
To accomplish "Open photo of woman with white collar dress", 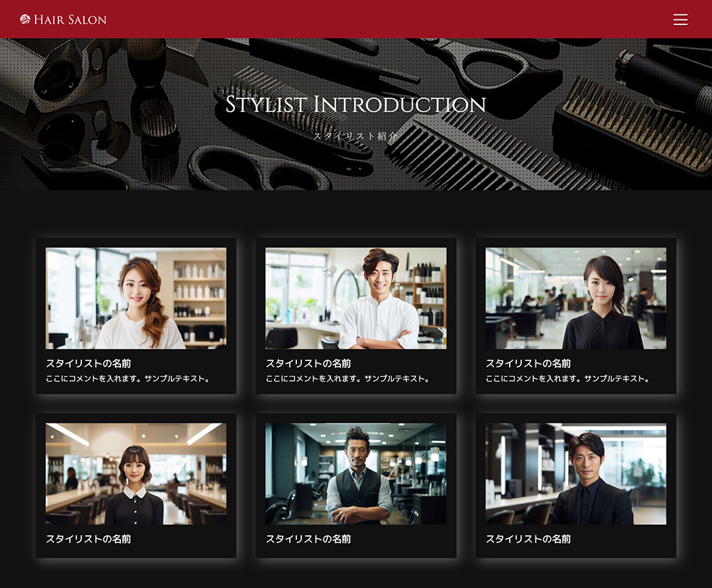I will click(x=136, y=473).
